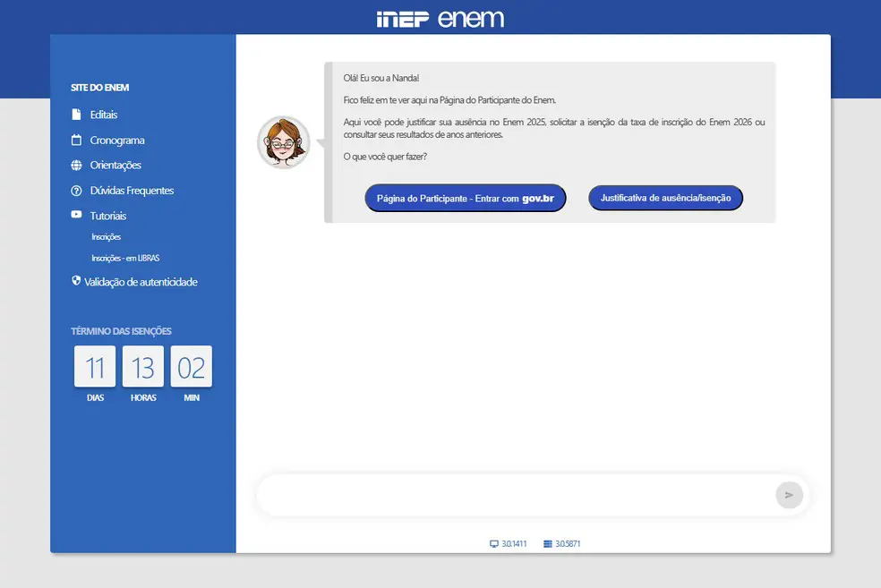The image size is (881, 588).
Task: Click the text "O que você quer fazer?"
Action: pos(385,157)
